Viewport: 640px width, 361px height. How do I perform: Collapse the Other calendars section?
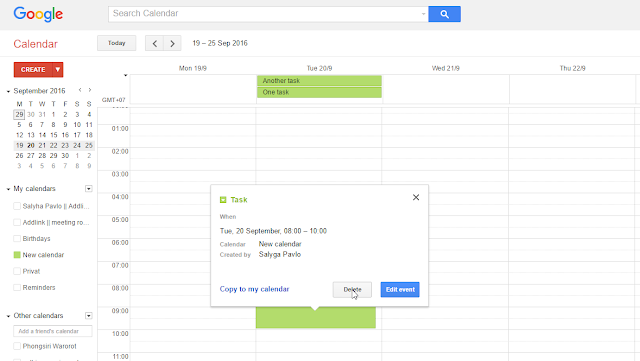pos(8,316)
